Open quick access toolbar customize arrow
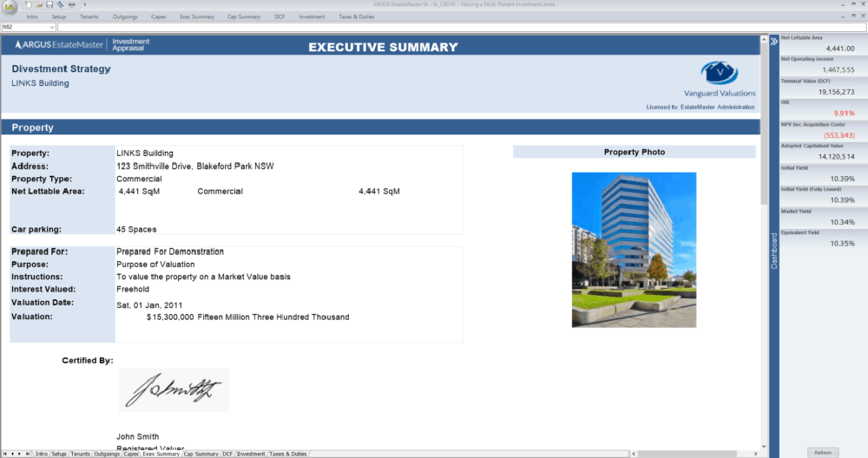Image resolution: width=868 pixels, height=458 pixels. pos(85,4)
